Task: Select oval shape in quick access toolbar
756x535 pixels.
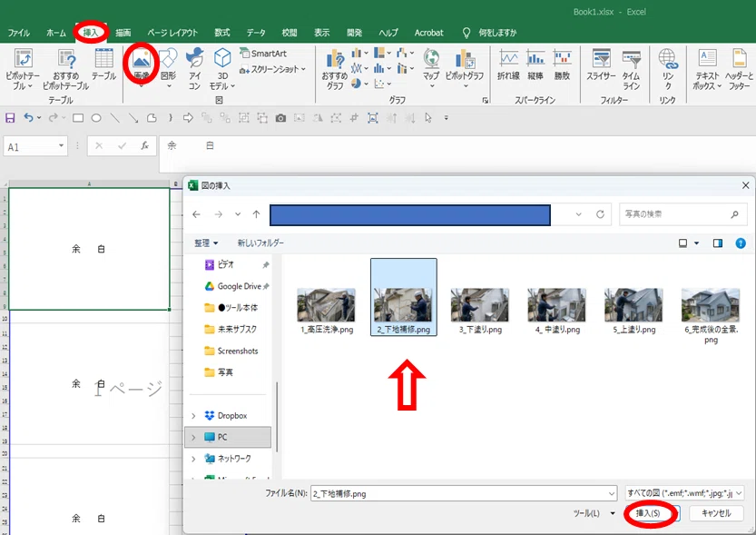Action: coord(96,118)
